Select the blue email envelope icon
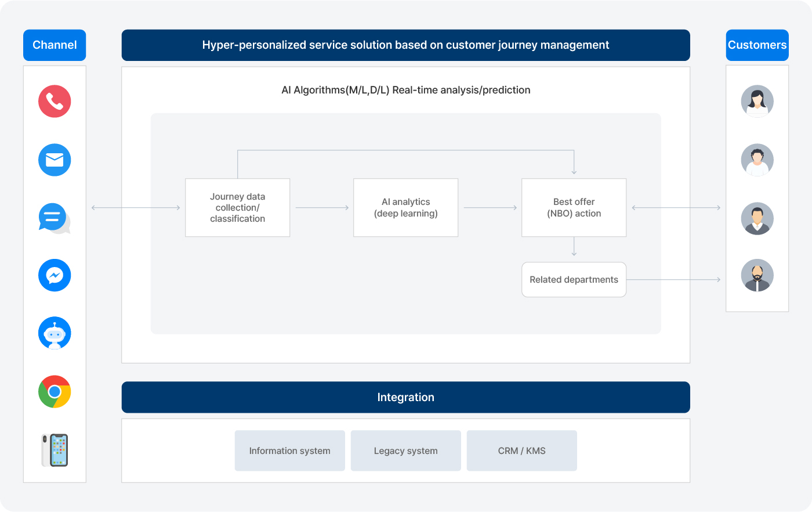 (55, 160)
